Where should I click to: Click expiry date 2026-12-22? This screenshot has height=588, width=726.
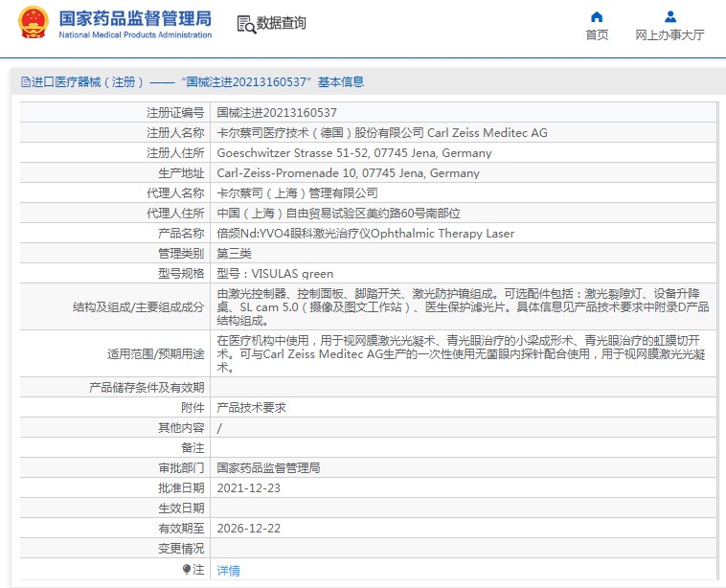[249, 529]
